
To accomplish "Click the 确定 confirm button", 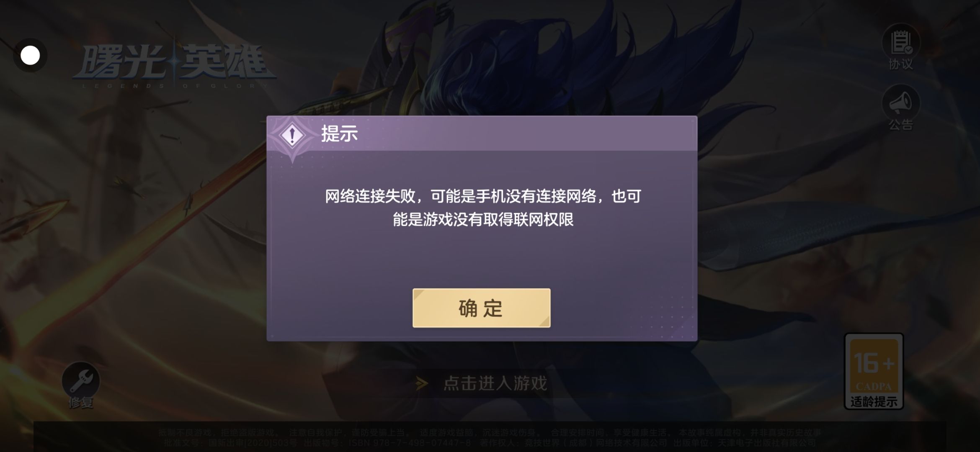I will point(481,308).
